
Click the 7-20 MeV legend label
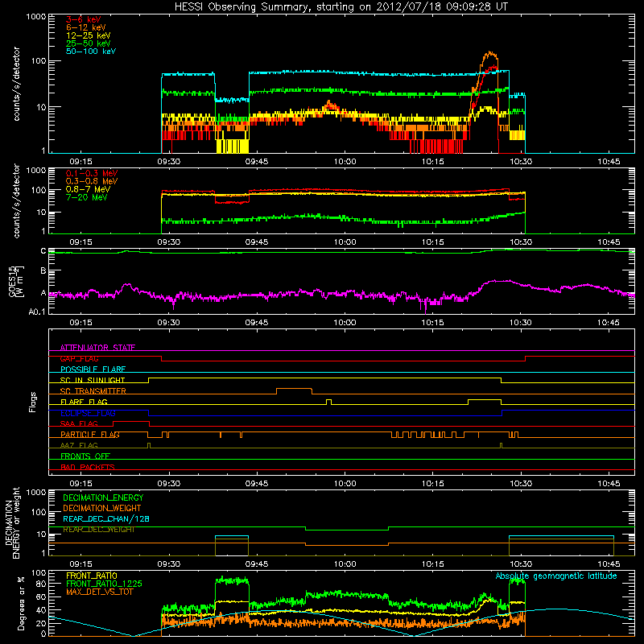[x=87, y=197]
